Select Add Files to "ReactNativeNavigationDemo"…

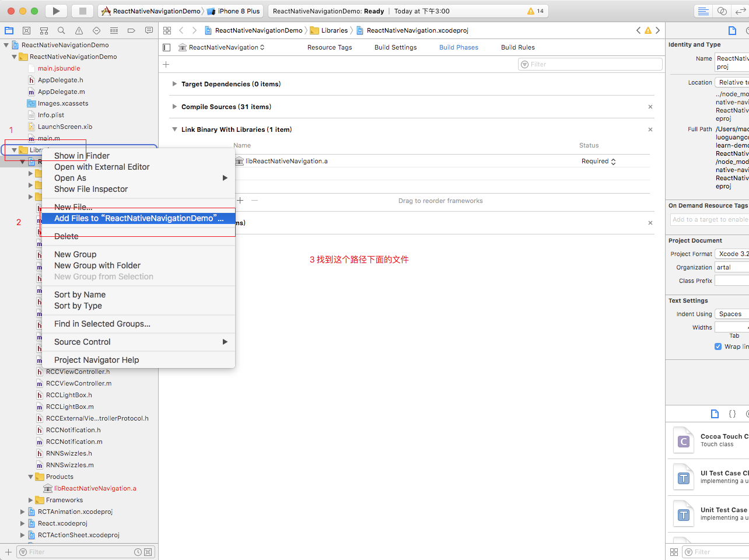pos(138,218)
